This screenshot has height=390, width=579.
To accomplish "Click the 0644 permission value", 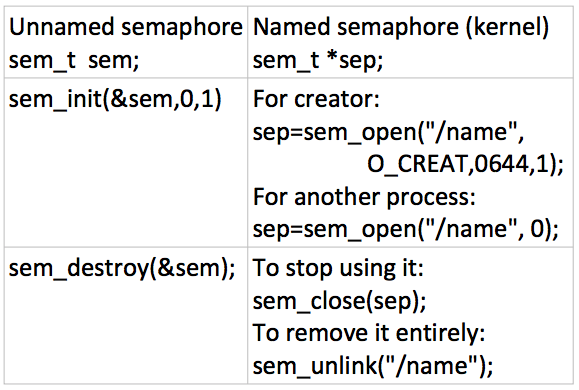I will tap(501, 164).
